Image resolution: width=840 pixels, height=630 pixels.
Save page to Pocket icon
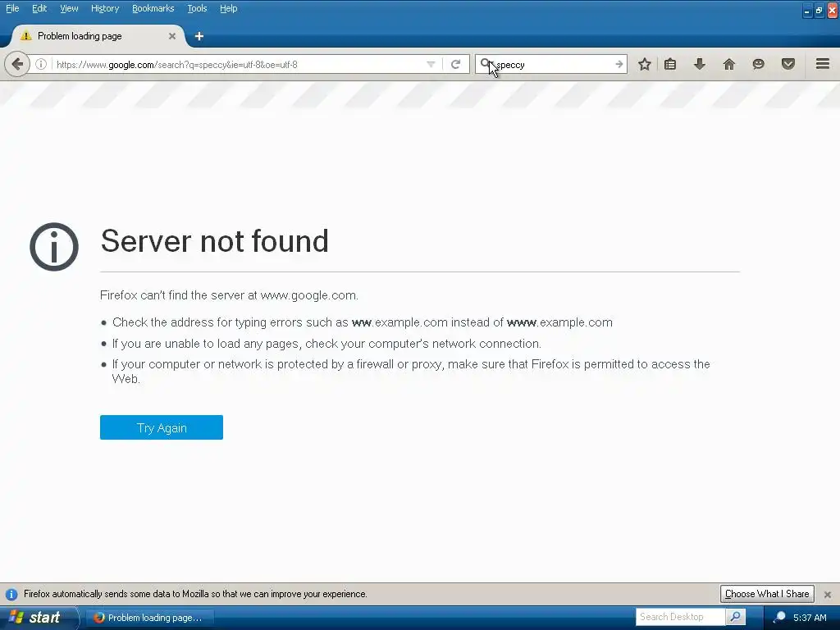click(788, 64)
